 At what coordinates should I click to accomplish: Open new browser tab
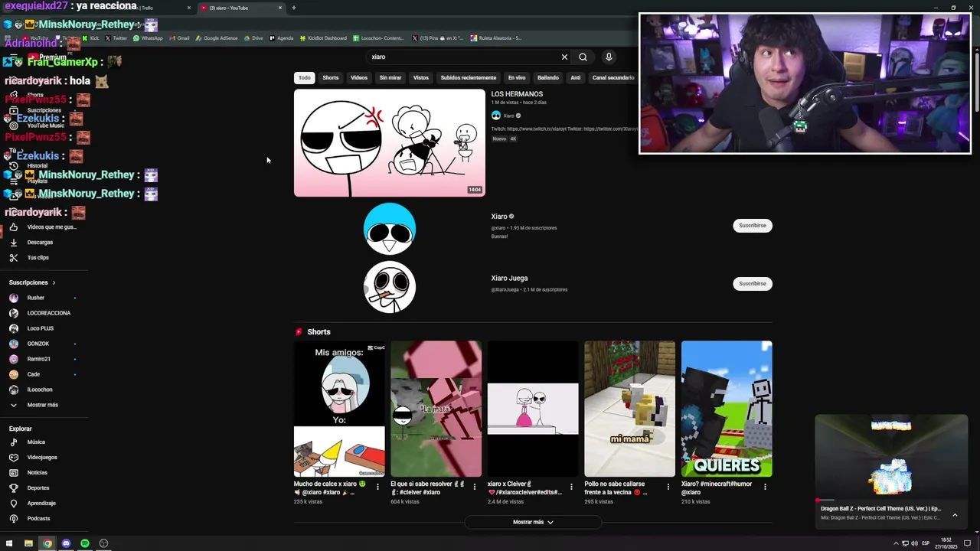[x=294, y=8]
